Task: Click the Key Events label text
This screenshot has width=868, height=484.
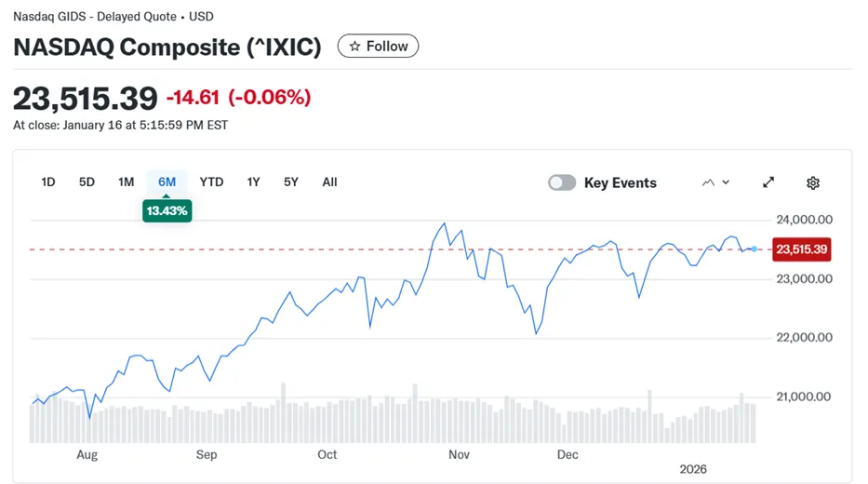Action: (620, 183)
